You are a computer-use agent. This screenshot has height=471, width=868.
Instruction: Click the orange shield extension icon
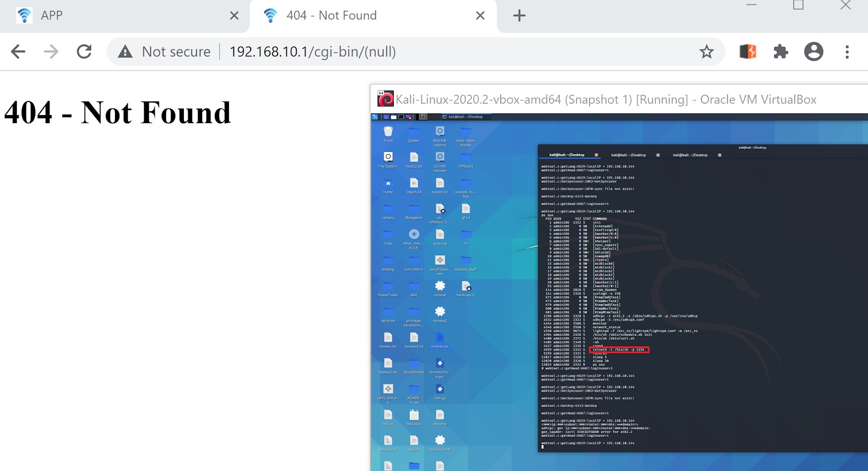click(x=748, y=52)
